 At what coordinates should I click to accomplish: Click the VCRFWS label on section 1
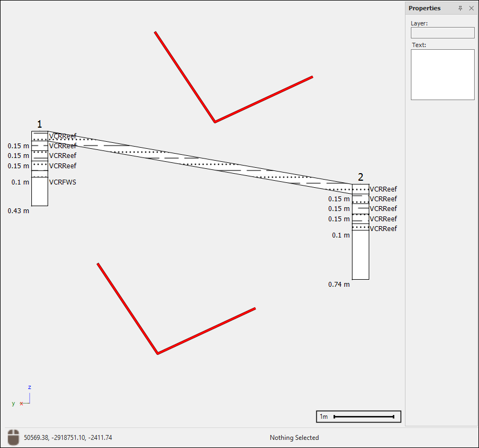click(x=63, y=182)
